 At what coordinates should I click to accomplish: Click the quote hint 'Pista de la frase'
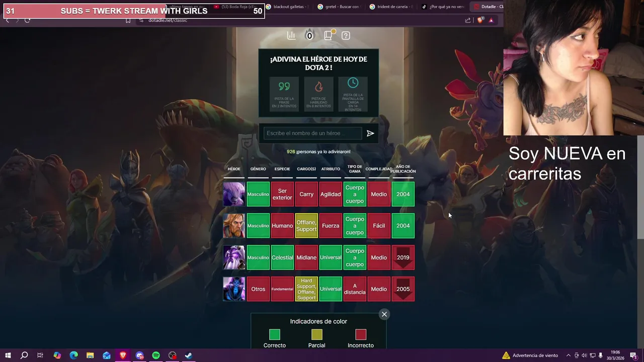pyautogui.click(x=284, y=94)
